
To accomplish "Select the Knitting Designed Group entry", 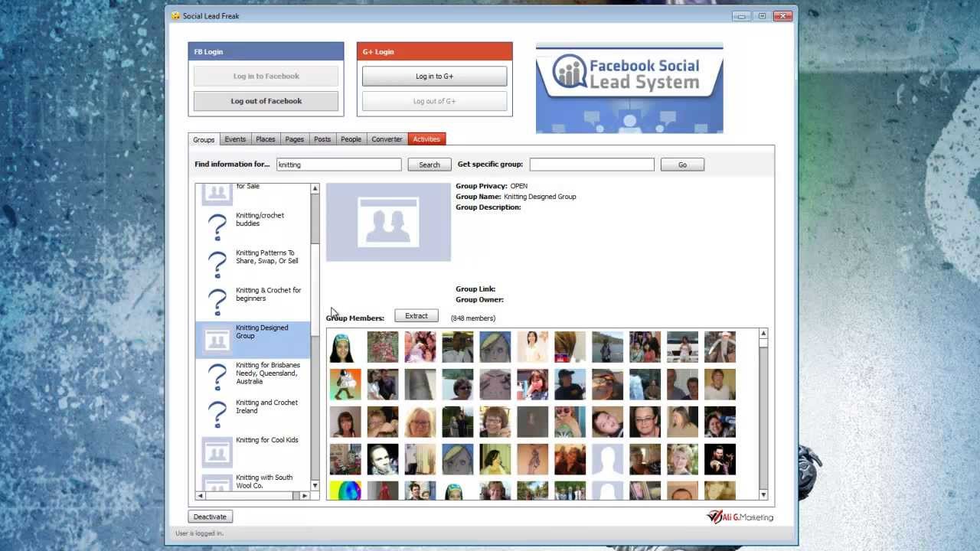I will 253,339.
